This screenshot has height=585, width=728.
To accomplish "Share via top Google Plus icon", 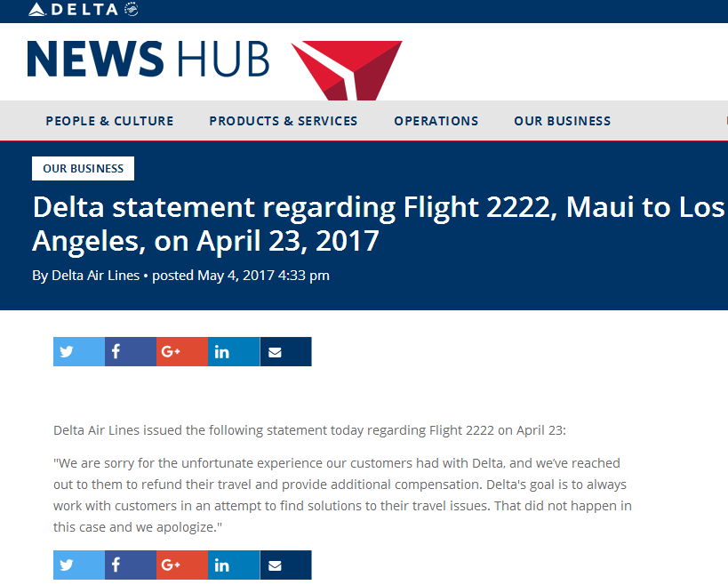I will [x=182, y=351].
